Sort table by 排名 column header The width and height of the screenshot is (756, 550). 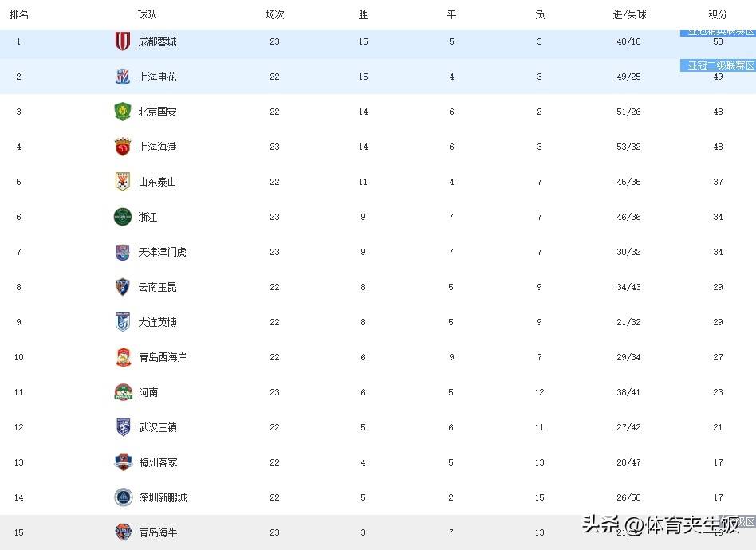pyautogui.click(x=19, y=14)
